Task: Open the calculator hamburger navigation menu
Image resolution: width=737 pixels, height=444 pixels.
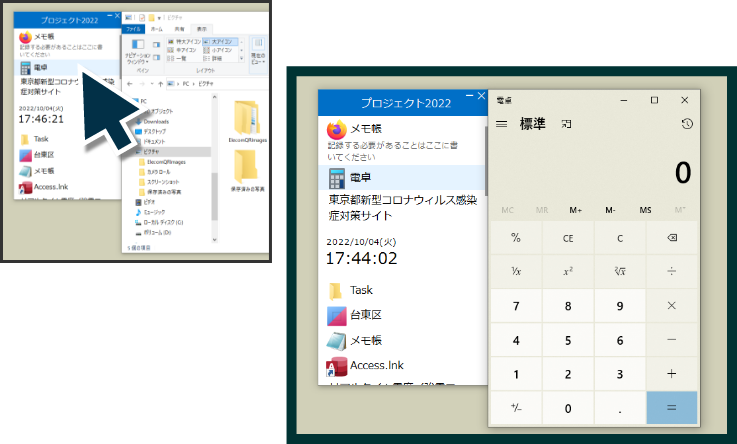Action: pyautogui.click(x=501, y=124)
